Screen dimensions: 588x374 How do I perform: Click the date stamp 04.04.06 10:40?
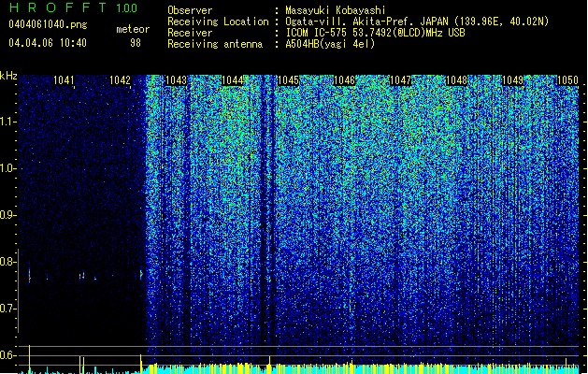click(48, 43)
